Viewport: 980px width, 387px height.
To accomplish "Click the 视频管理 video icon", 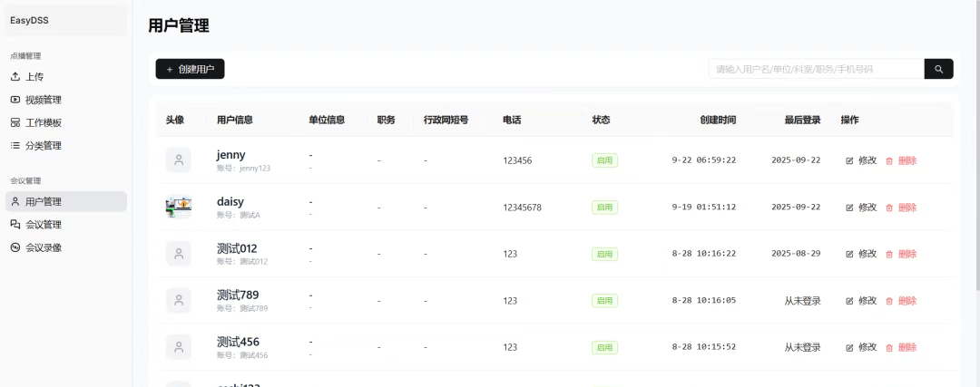I will 15,100.
